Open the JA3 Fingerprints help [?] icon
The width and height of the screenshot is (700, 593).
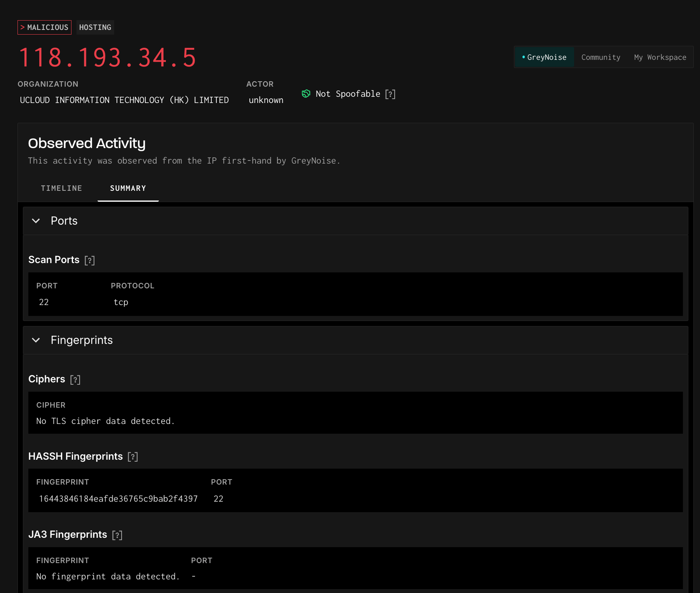click(x=117, y=535)
